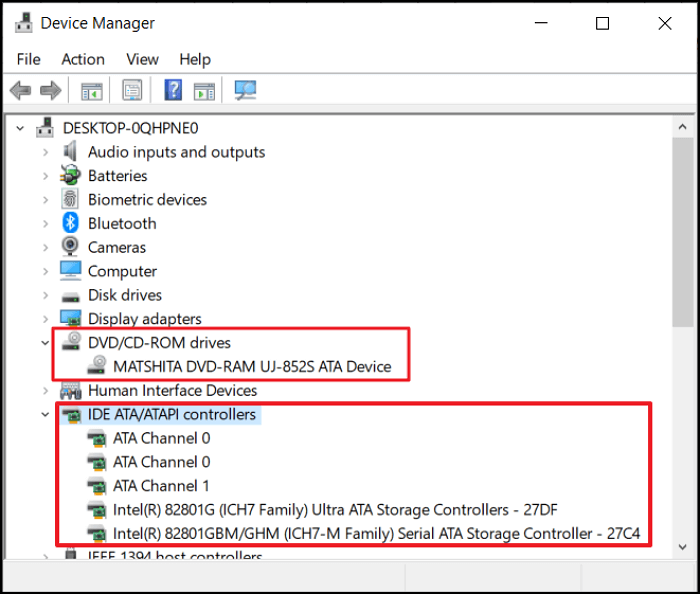This screenshot has height=594, width=700.
Task: Click the Intel 82801GBM/GHM Serial ATA icon
Action: [x=96, y=534]
